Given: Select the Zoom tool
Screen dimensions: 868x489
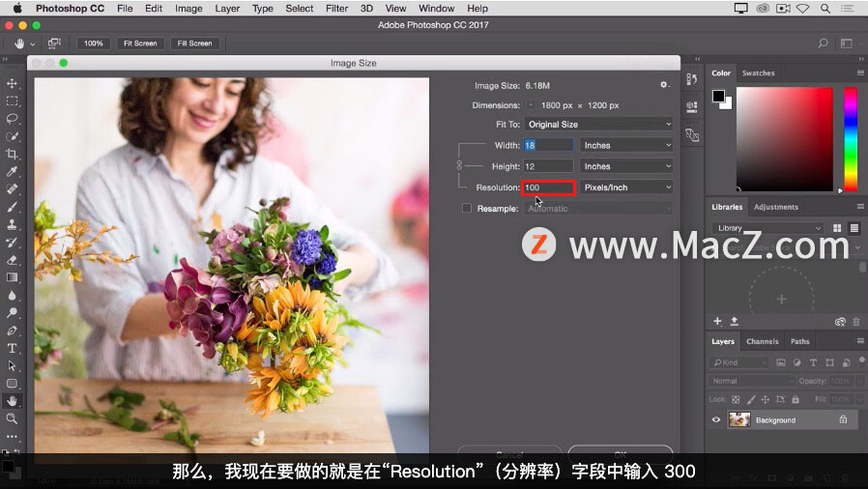Looking at the screenshot, I should (12, 418).
